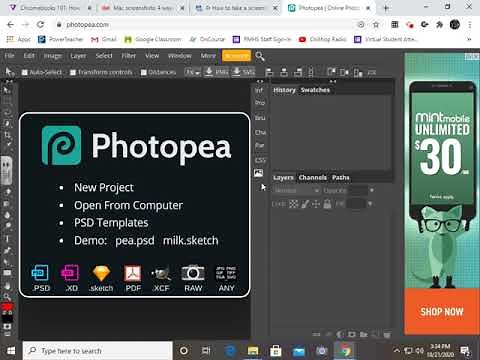Image resolution: width=480 pixels, height=360 pixels.
Task: Switch to the Paths tab
Action: coord(340,178)
